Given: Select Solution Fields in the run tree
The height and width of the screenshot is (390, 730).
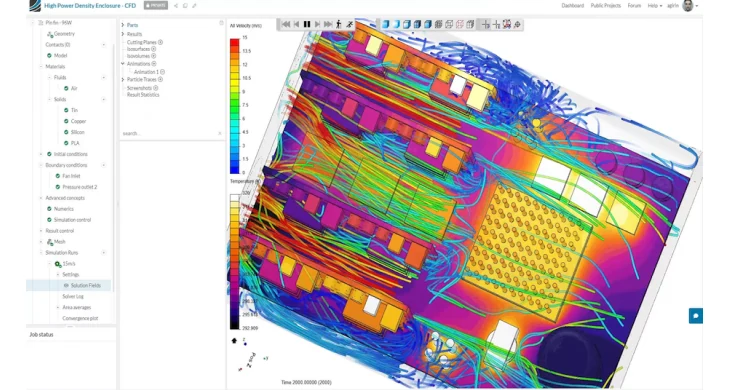Looking at the screenshot, I should 85,285.
